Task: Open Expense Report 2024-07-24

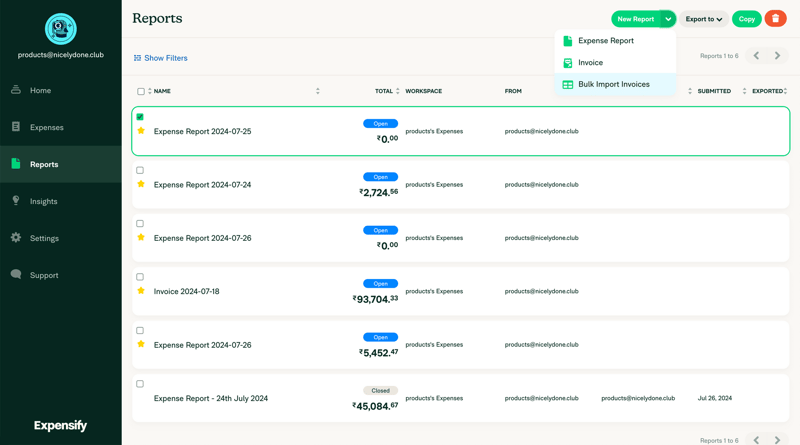Action: click(x=203, y=185)
